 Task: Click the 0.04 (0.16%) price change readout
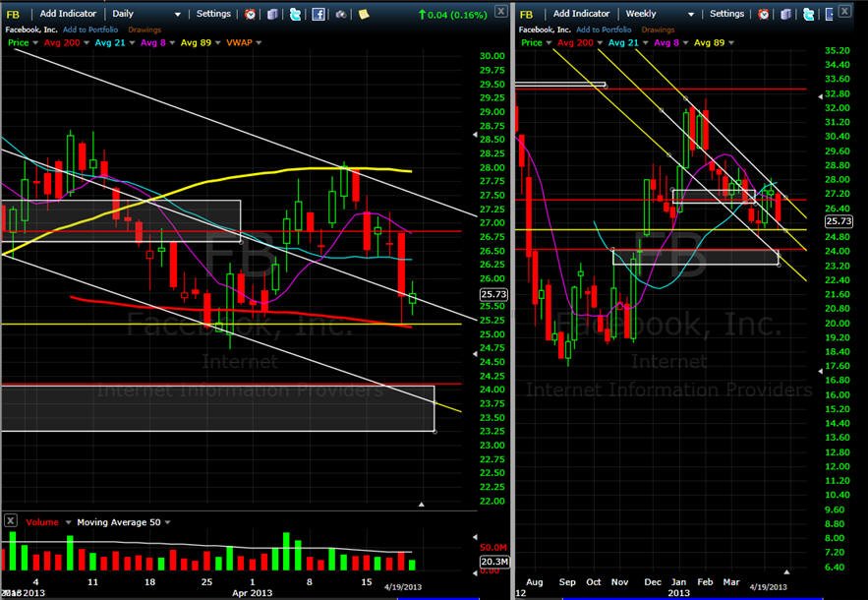coord(453,15)
